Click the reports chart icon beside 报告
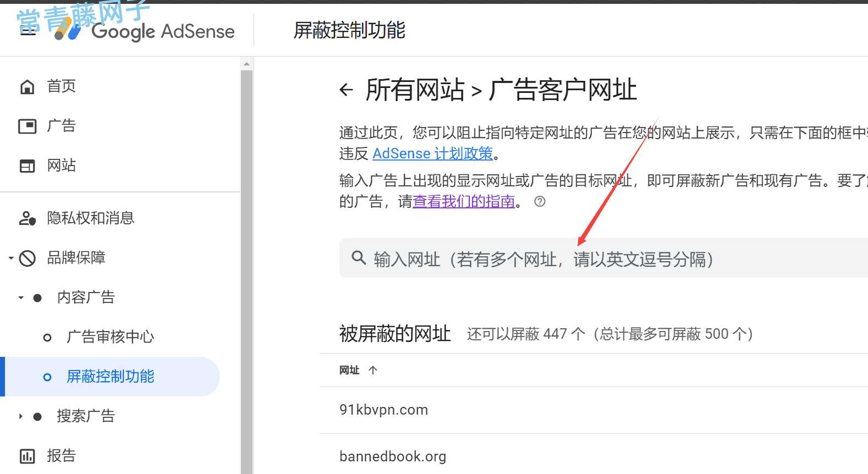Screen dimensions: 868x474 (27, 456)
